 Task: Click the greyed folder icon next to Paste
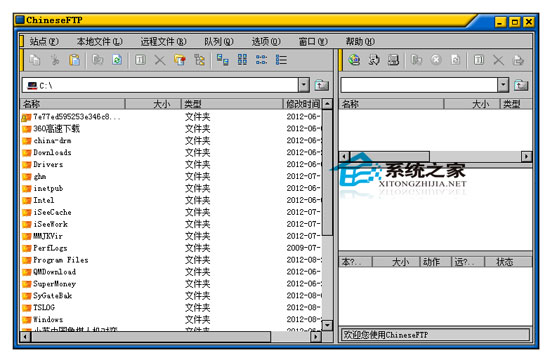click(98, 60)
